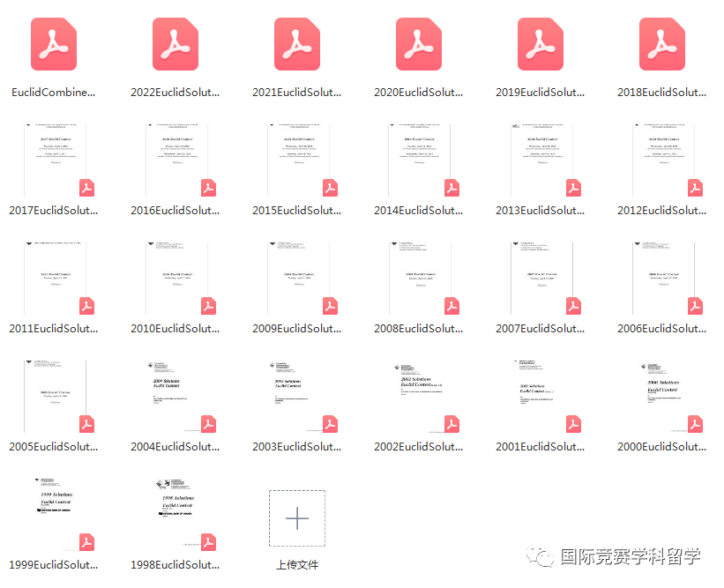
Task: Select the 2008EuclidSolut file thumbnail
Action: pyautogui.click(x=420, y=279)
